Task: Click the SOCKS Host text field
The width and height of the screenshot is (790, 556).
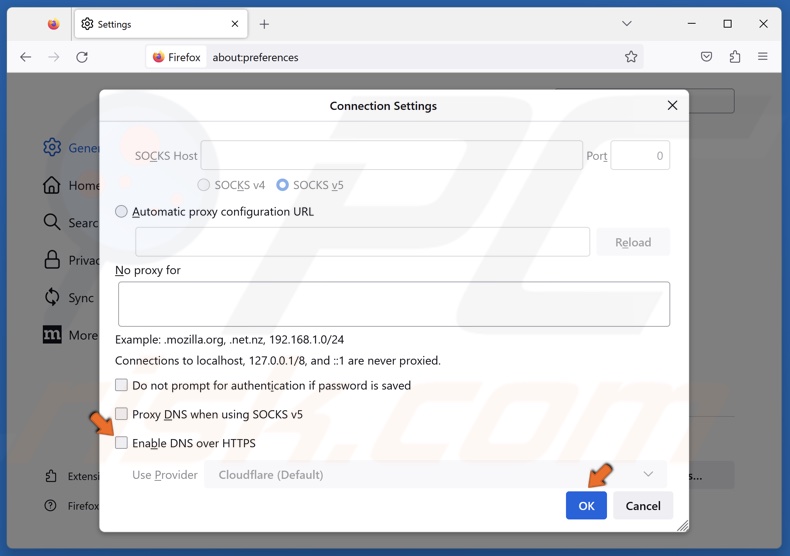Action: point(391,156)
